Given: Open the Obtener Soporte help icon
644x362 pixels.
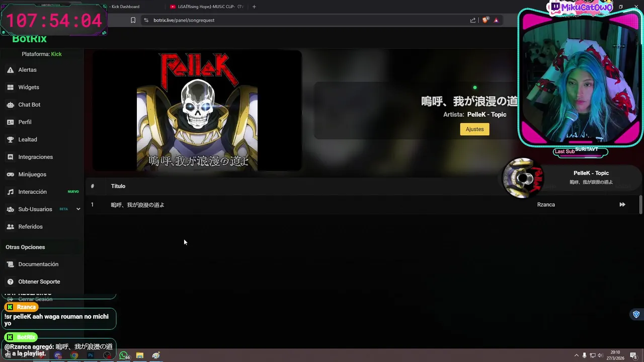Looking at the screenshot, I should [10, 282].
